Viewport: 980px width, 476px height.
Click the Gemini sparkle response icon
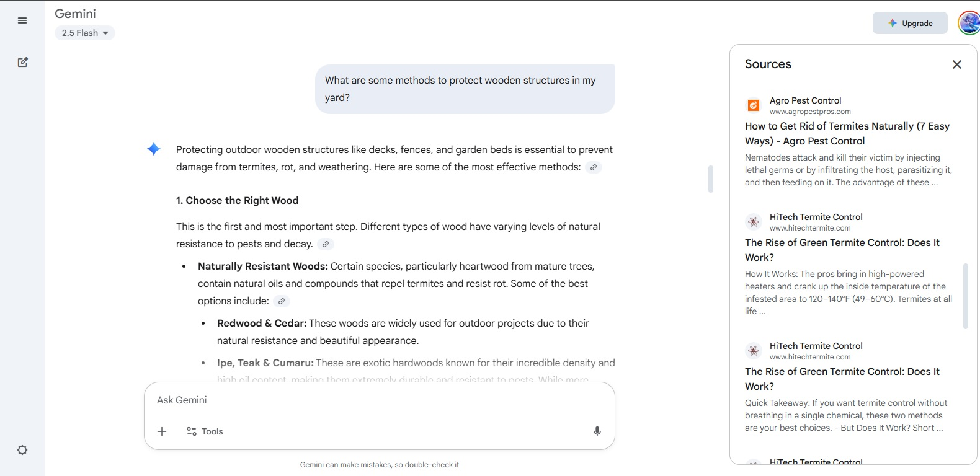154,149
